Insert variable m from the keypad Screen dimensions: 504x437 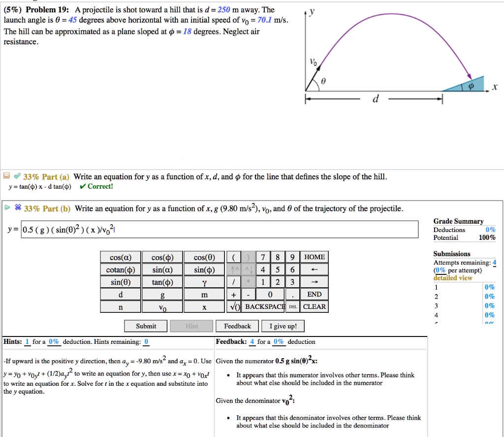click(204, 295)
